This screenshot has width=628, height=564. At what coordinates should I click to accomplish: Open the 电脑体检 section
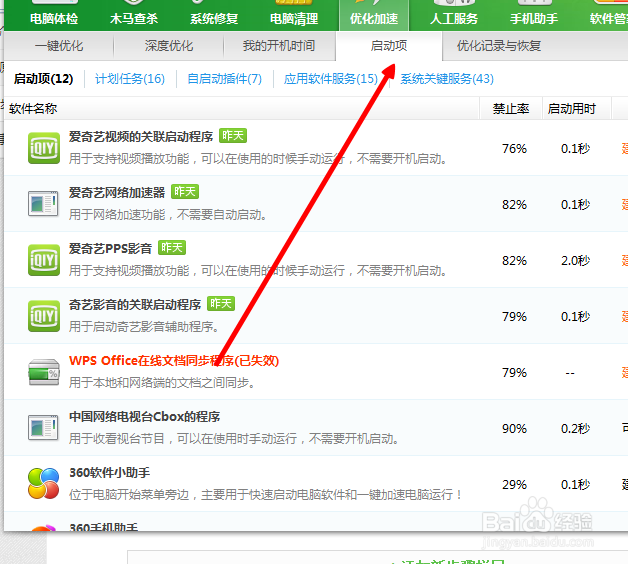tap(54, 18)
